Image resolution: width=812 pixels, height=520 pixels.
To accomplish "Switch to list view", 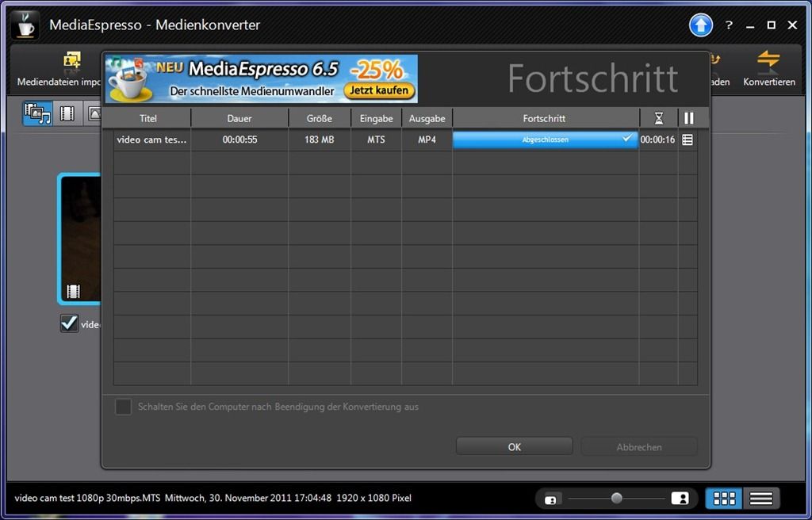I will coord(760,499).
